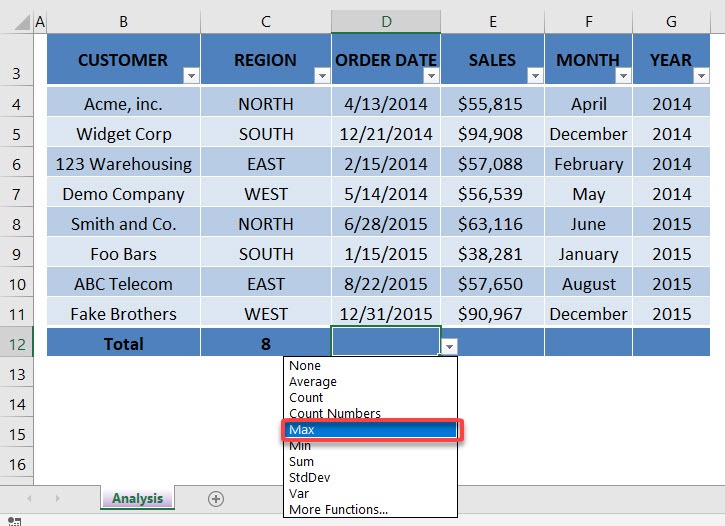Open the CUSTOMER column filter dropdown
The height and width of the screenshot is (526, 725).
click(191, 75)
